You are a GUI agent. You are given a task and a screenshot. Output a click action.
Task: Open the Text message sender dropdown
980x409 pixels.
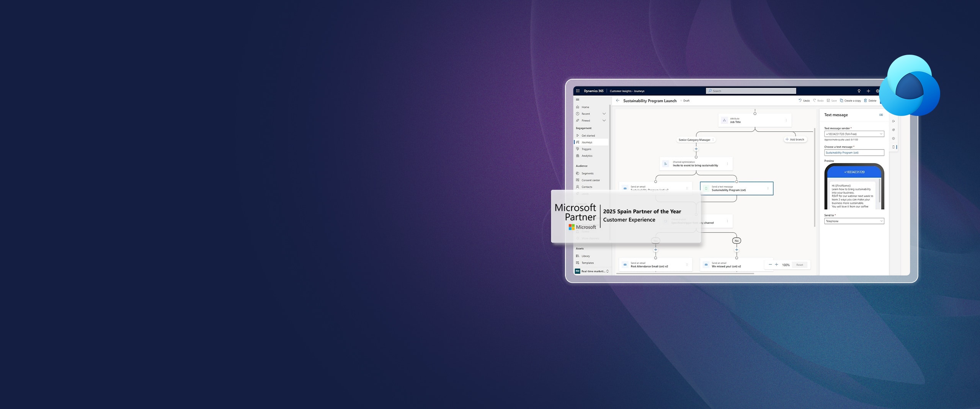pos(854,134)
